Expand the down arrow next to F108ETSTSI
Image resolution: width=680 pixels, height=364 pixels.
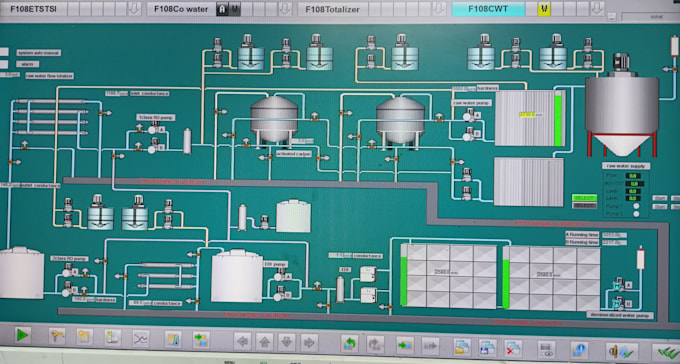click(134, 9)
